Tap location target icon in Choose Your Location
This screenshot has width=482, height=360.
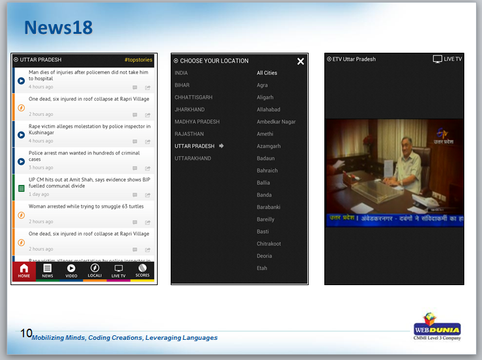tap(176, 61)
